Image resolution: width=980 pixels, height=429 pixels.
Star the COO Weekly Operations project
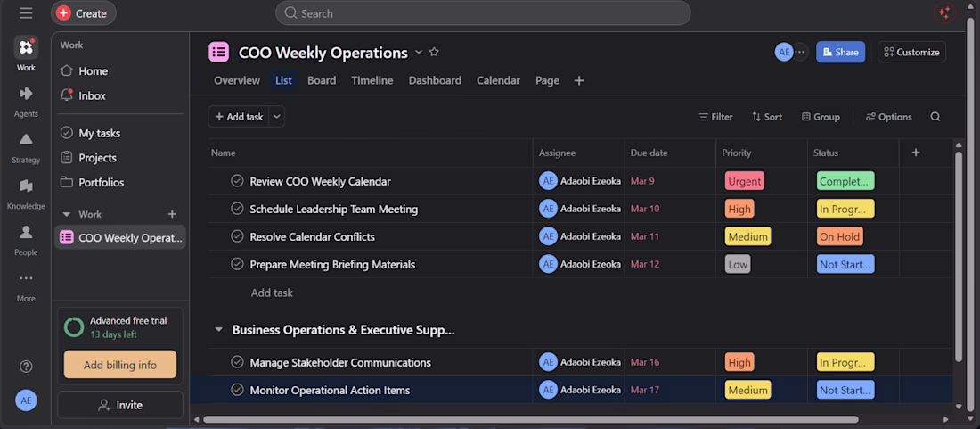click(x=435, y=53)
